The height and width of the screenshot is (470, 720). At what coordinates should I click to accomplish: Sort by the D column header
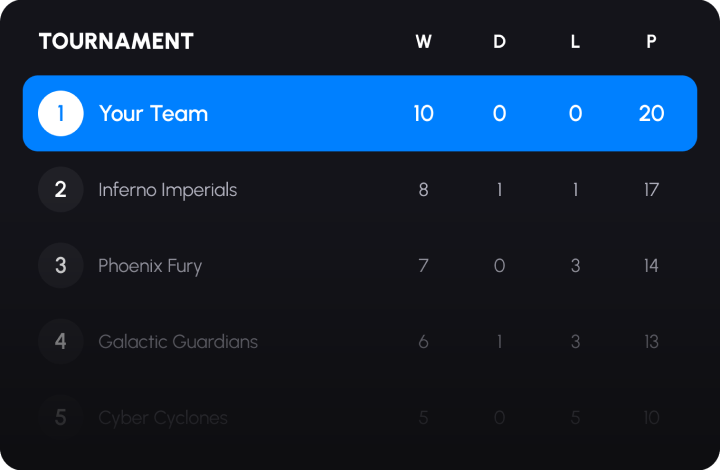click(x=500, y=42)
